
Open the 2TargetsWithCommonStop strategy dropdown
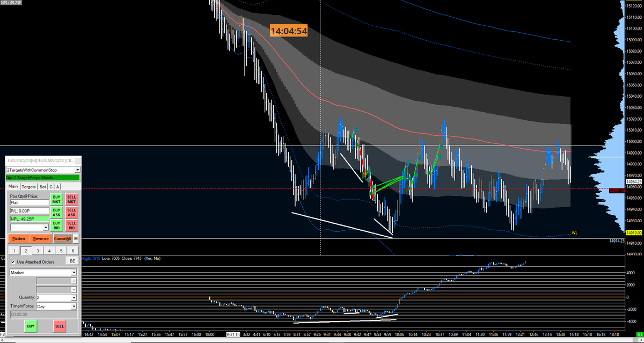coord(42,170)
